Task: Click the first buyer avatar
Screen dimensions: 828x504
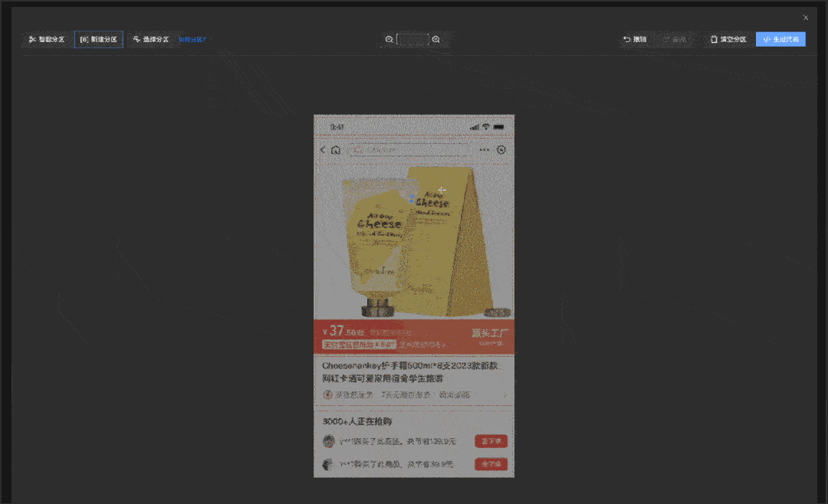Action: click(328, 441)
